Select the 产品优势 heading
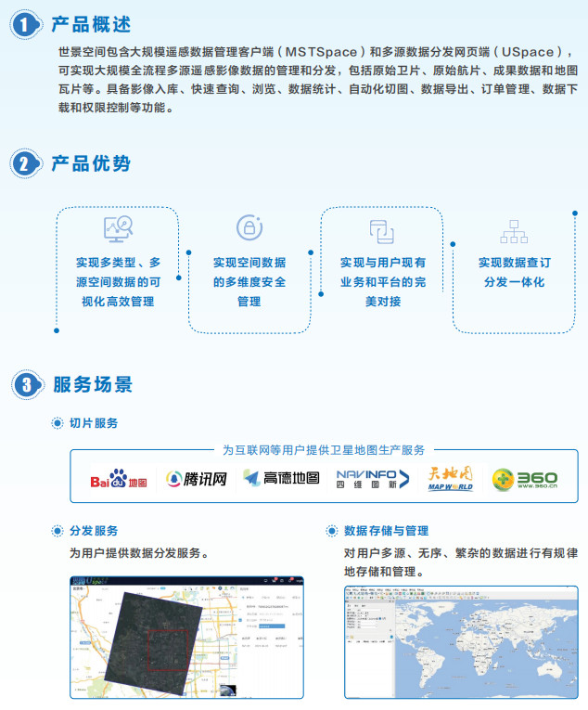This screenshot has width=588, height=710. [91, 163]
